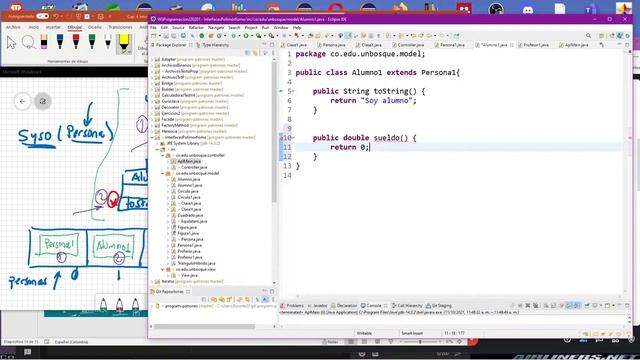This screenshot has height=360, width=640.
Task: Click the Eclipse Debug bug icon
Action: pyautogui.click(x=233, y=36)
